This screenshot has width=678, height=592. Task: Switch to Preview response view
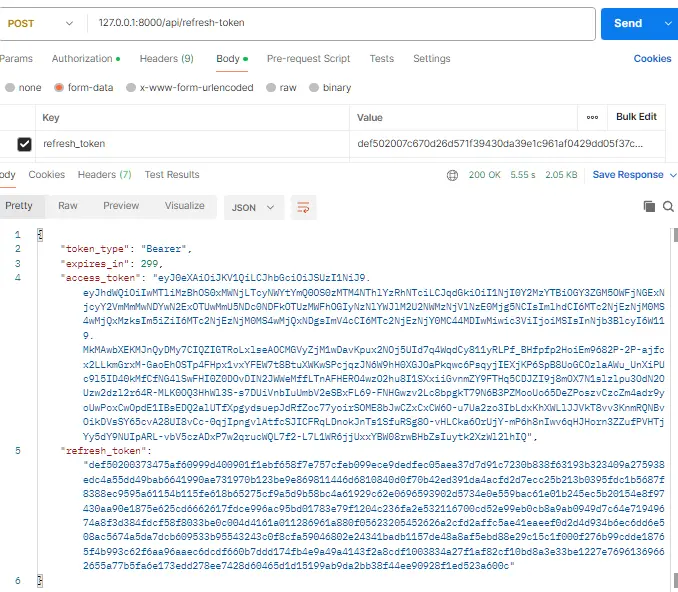tap(121, 206)
